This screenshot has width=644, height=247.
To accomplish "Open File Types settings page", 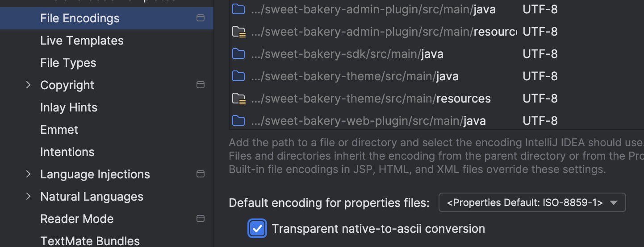I will pyautogui.click(x=68, y=63).
